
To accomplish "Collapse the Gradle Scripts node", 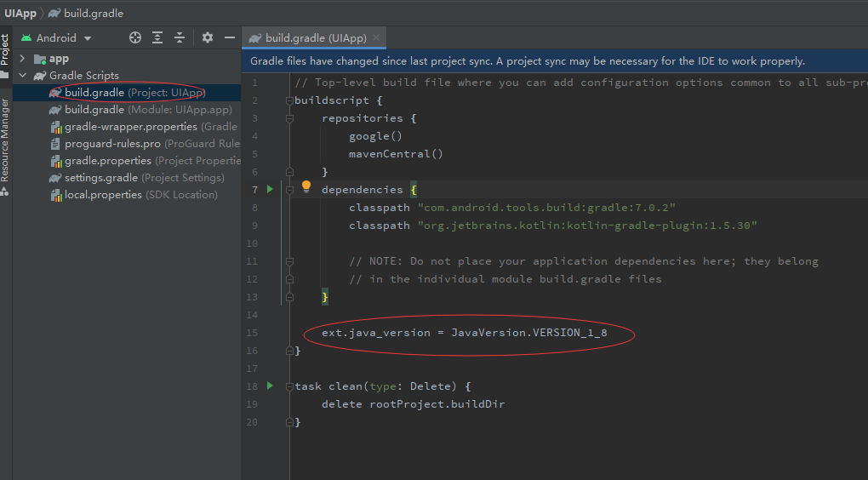I will click(23, 76).
